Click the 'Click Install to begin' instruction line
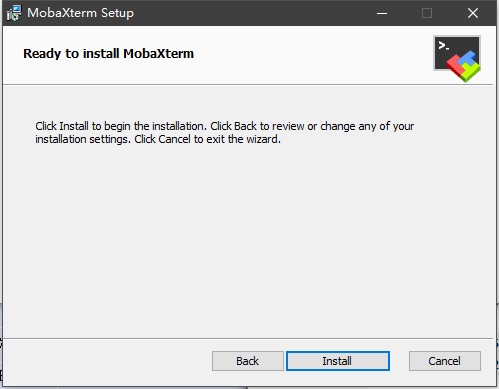This screenshot has width=499, height=389. point(224,126)
